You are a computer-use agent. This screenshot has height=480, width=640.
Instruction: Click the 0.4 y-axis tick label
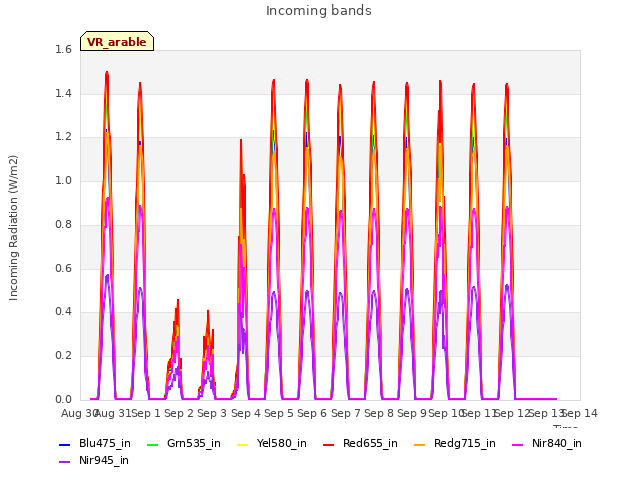coord(63,311)
